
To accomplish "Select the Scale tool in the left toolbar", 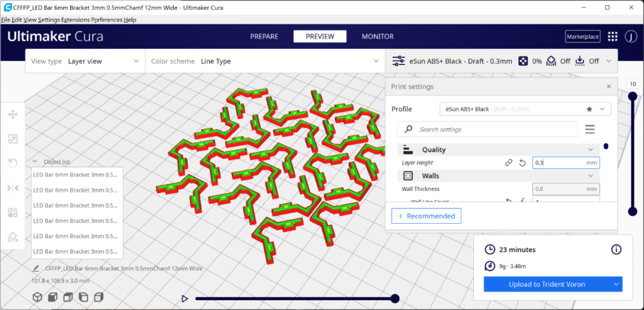I will (x=13, y=139).
